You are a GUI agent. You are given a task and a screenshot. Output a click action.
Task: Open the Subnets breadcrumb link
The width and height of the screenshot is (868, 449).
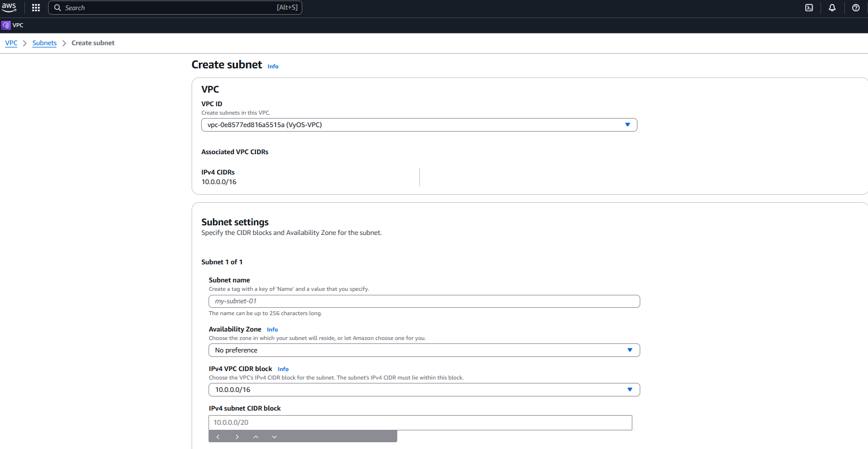[x=44, y=43]
